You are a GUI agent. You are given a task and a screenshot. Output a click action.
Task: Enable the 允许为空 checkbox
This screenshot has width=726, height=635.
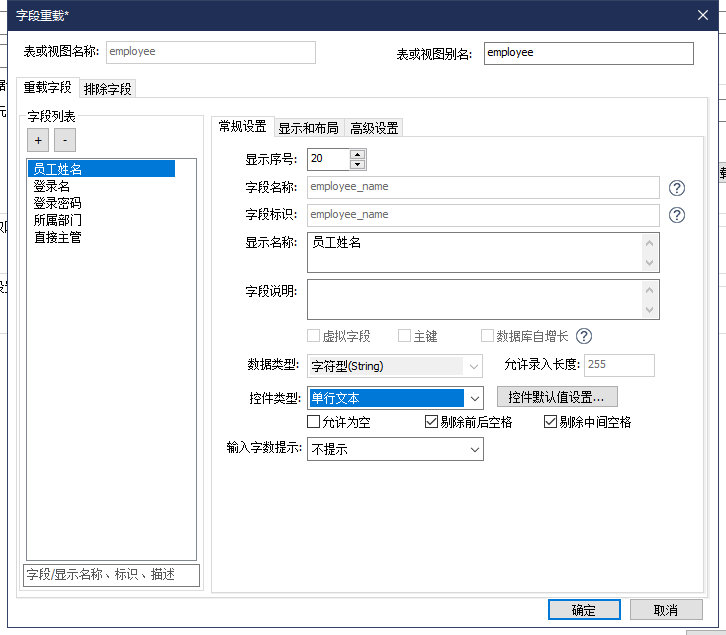point(314,422)
